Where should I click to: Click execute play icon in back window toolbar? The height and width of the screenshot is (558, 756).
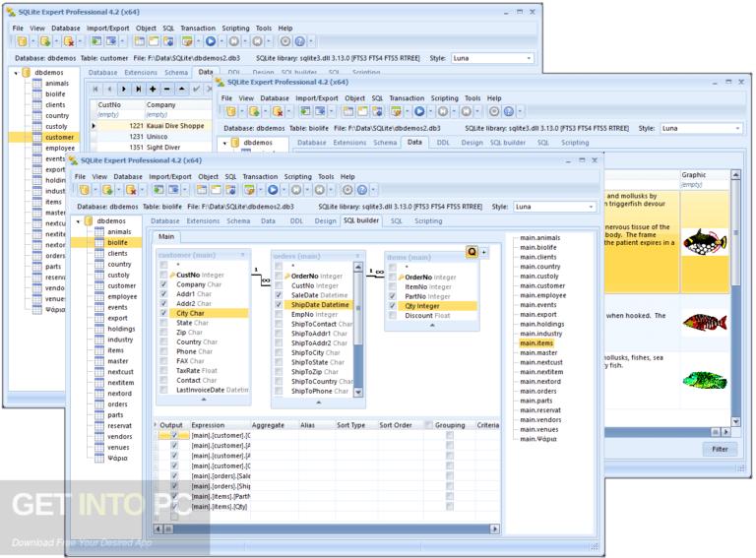pos(211,41)
